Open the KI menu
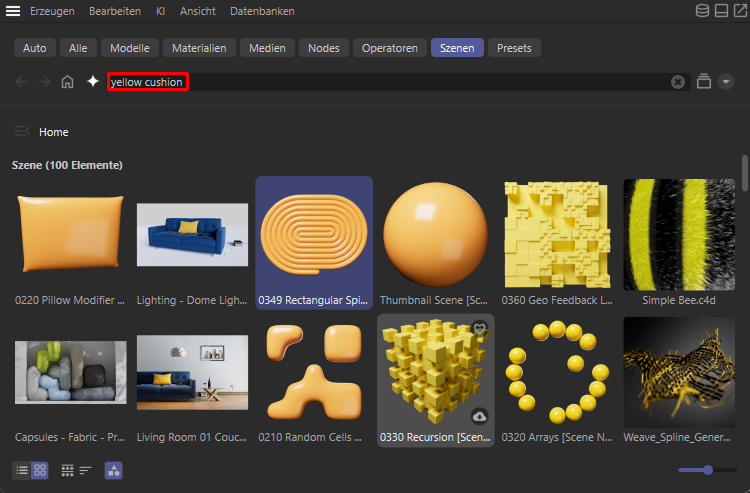 click(x=160, y=11)
